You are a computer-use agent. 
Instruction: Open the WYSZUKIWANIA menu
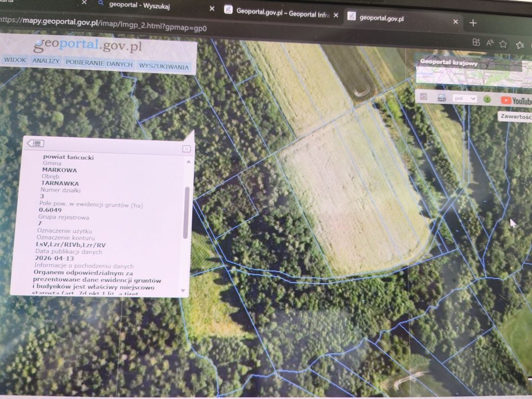click(164, 66)
